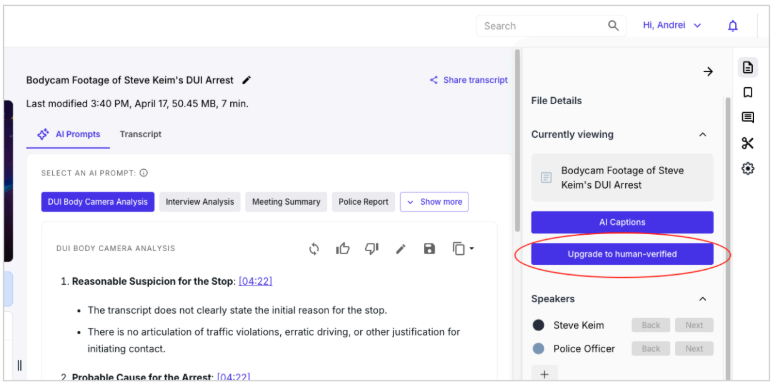Rename the transcript title with pencil icon
Viewport: 776px width, 384px height.
pyautogui.click(x=246, y=80)
